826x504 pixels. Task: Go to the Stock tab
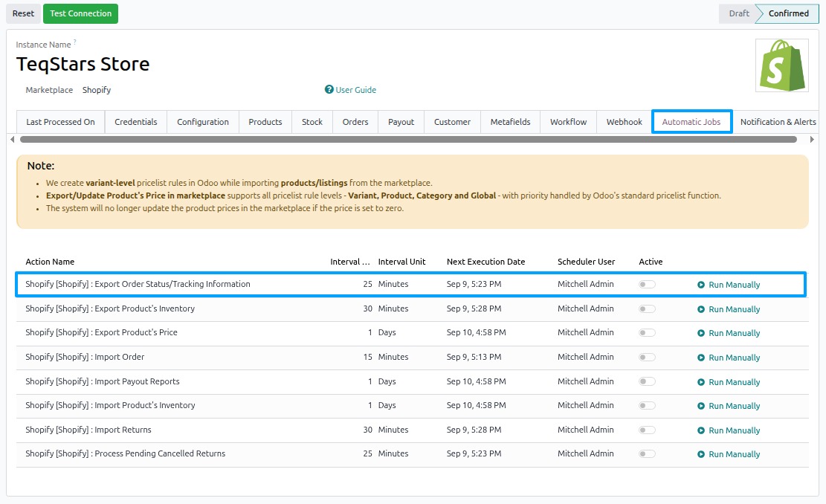click(312, 122)
